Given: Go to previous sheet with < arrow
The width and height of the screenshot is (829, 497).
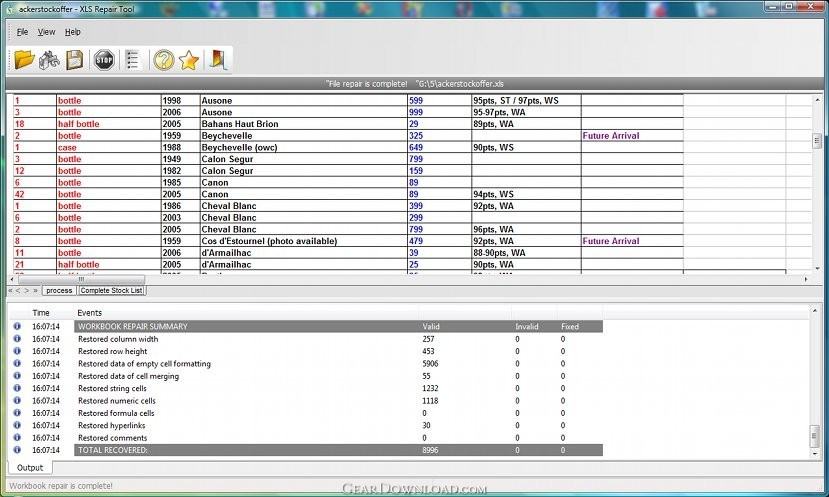Looking at the screenshot, I should click(x=18, y=290).
